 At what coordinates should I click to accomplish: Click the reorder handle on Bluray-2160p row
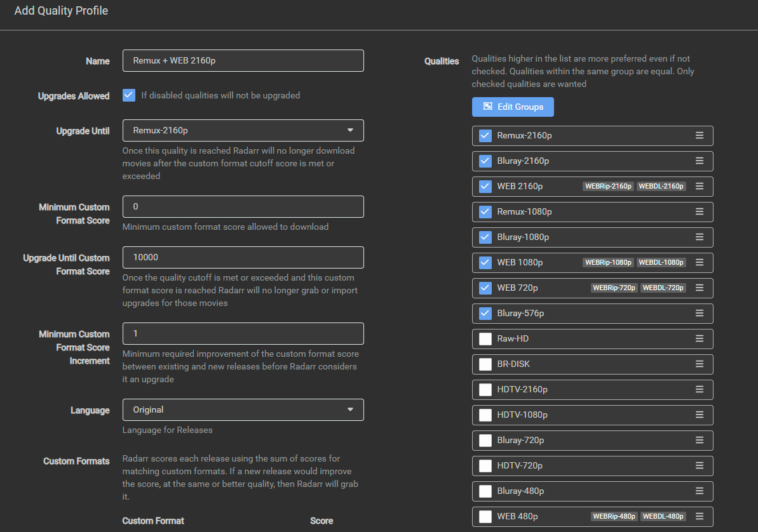coord(699,161)
